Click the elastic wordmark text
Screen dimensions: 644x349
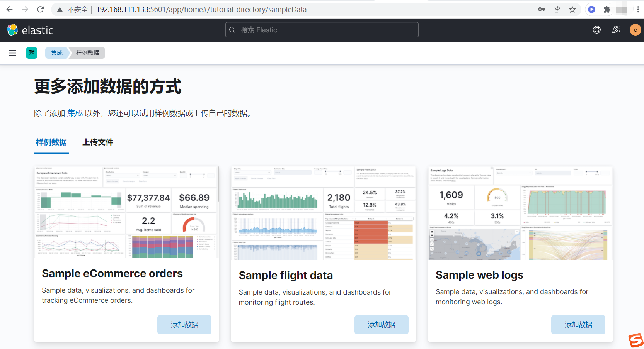(x=37, y=30)
